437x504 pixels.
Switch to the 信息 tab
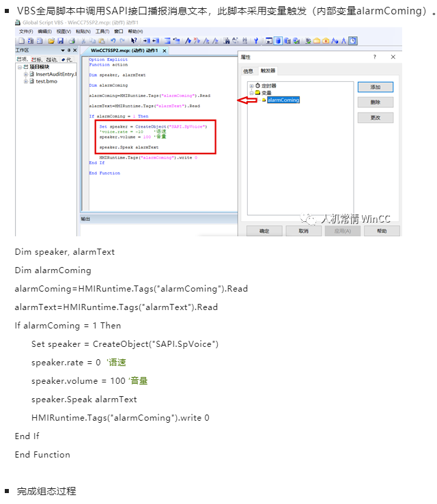249,70
